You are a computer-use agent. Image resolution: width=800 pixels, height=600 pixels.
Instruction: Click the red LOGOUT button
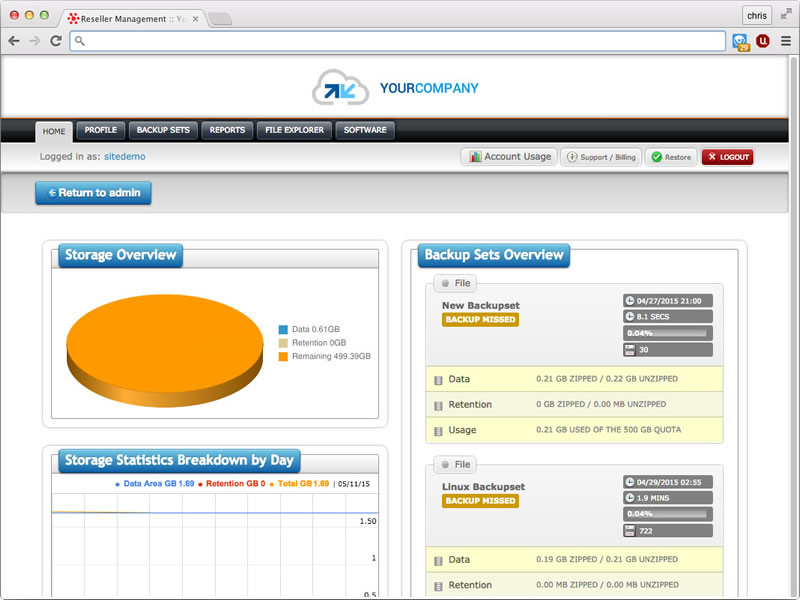point(728,157)
